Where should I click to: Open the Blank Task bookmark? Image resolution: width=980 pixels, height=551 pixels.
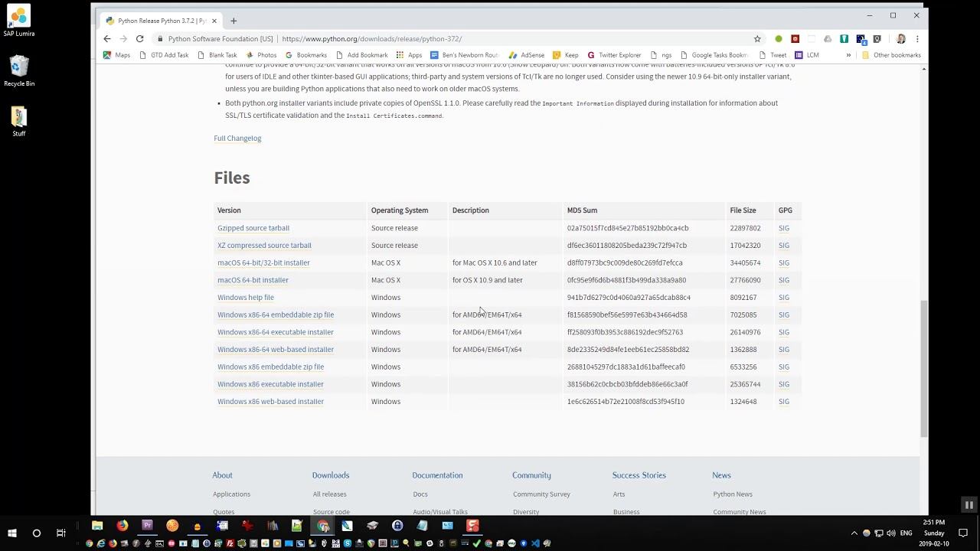[217, 55]
